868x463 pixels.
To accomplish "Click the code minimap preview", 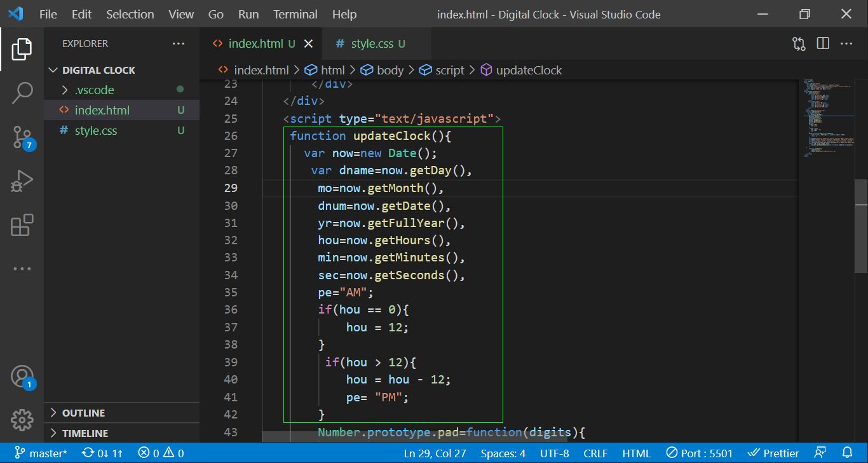I will pyautogui.click(x=828, y=118).
